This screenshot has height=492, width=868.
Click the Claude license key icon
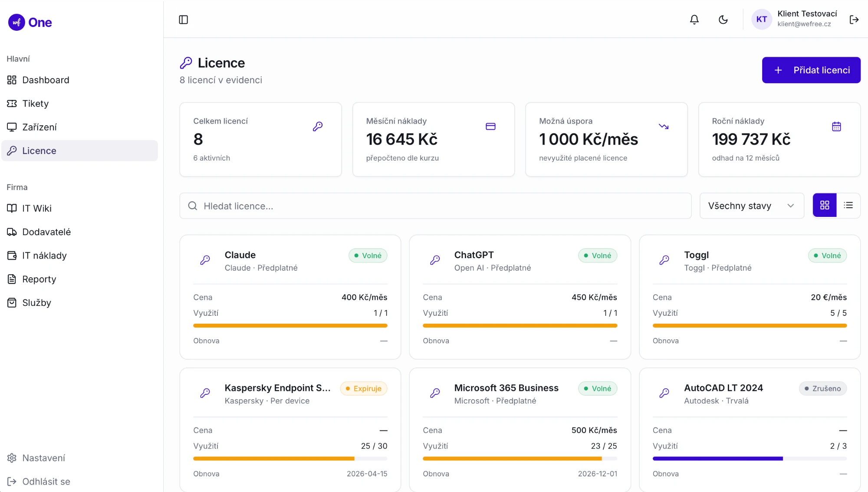point(205,260)
